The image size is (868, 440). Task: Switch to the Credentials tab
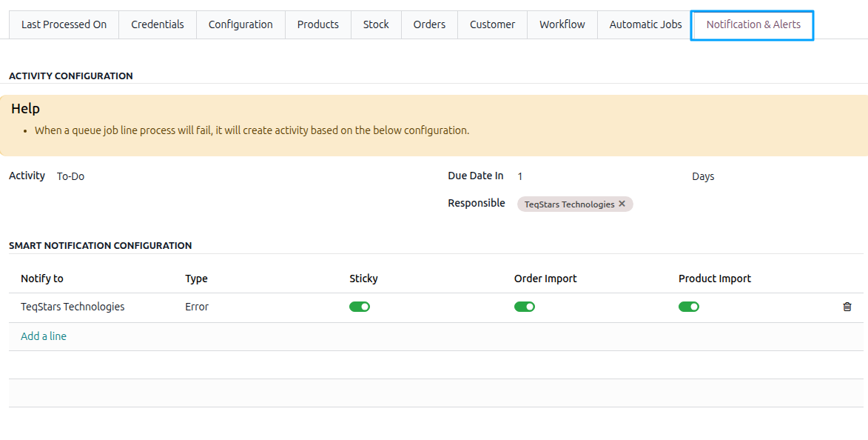[x=157, y=24]
